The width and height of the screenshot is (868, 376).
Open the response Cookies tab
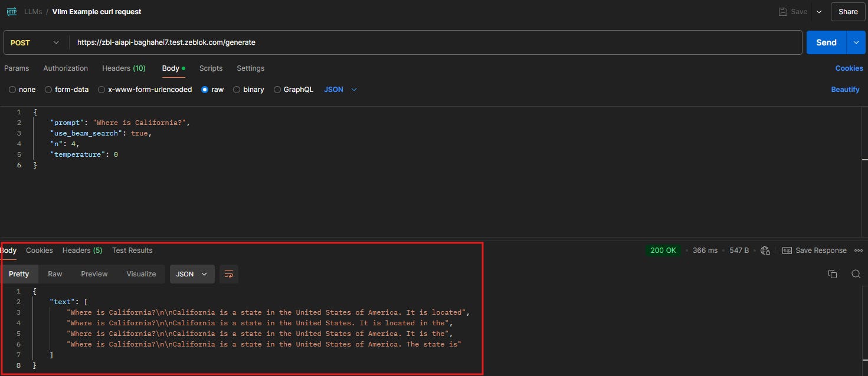tap(40, 250)
